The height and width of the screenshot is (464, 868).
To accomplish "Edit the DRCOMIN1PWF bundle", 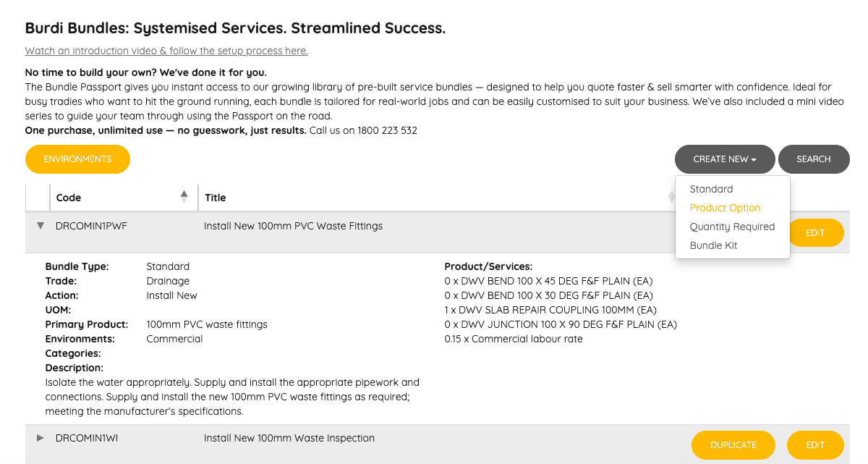I will [815, 233].
